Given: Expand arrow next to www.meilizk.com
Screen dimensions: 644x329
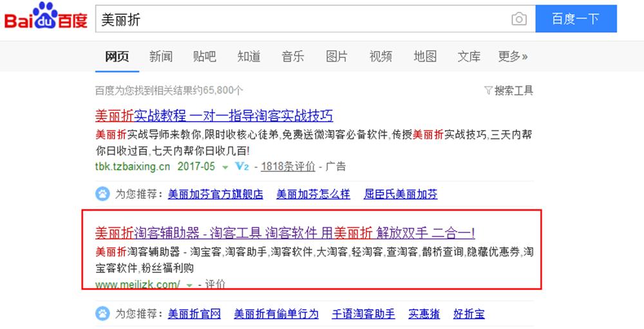Looking at the screenshot, I should point(189,285).
